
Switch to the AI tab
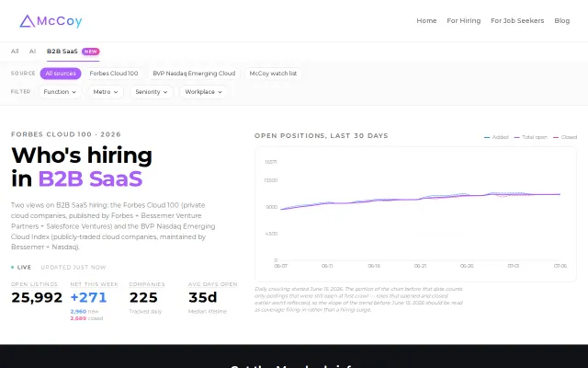coord(33,52)
